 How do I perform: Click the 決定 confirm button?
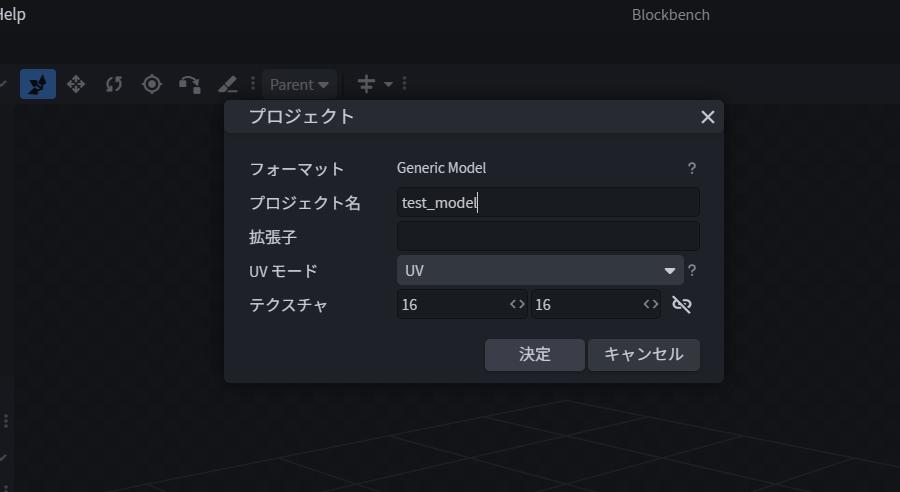tap(535, 354)
